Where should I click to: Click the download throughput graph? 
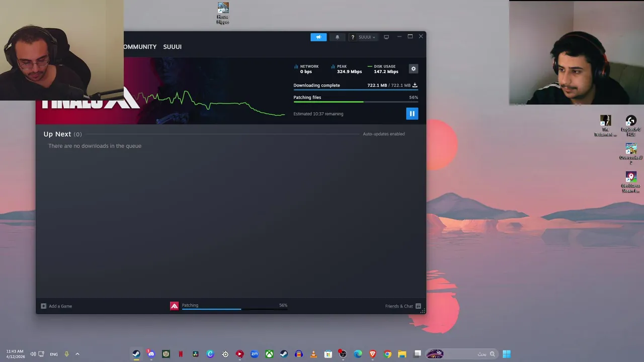[x=211, y=103]
